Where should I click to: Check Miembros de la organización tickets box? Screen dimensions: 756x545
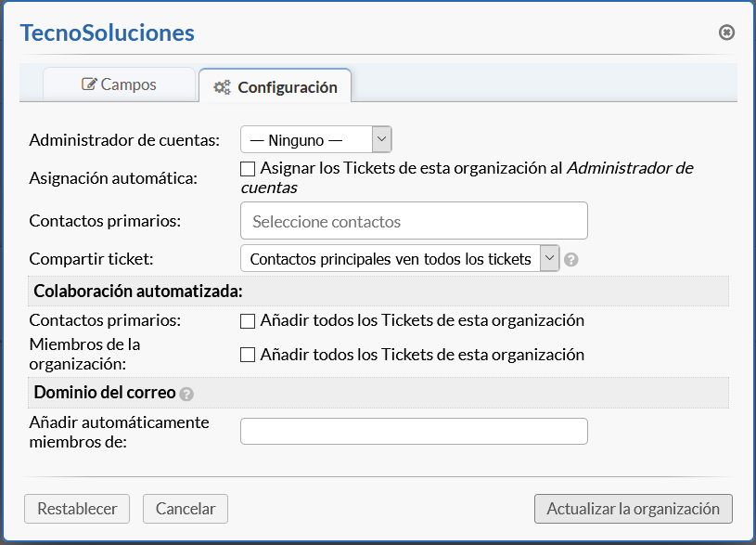pos(248,355)
